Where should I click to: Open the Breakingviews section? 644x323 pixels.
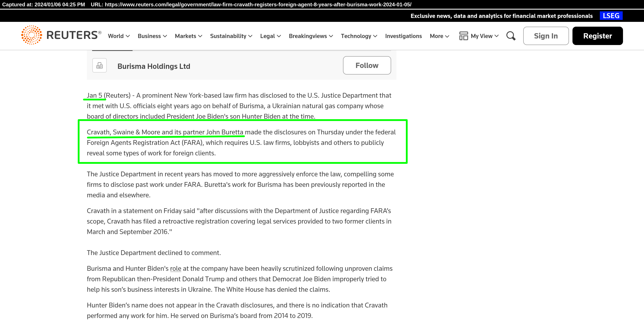308,36
